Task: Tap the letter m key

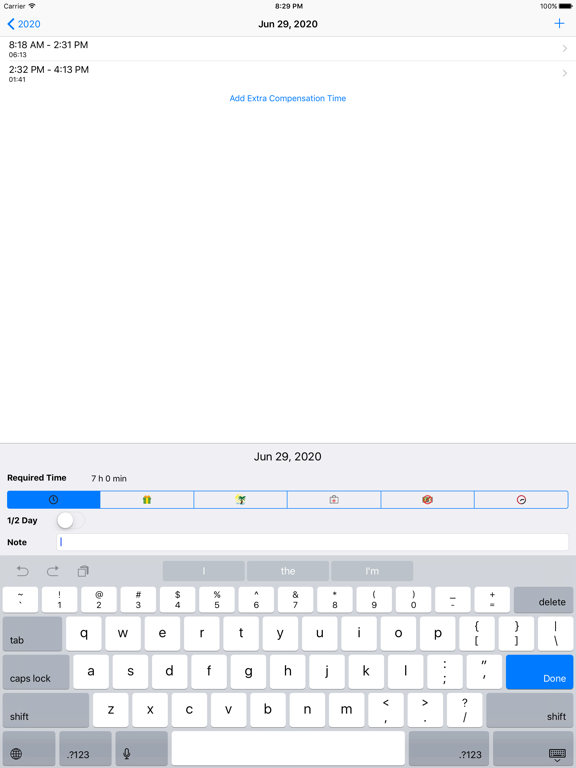Action: 347,710
